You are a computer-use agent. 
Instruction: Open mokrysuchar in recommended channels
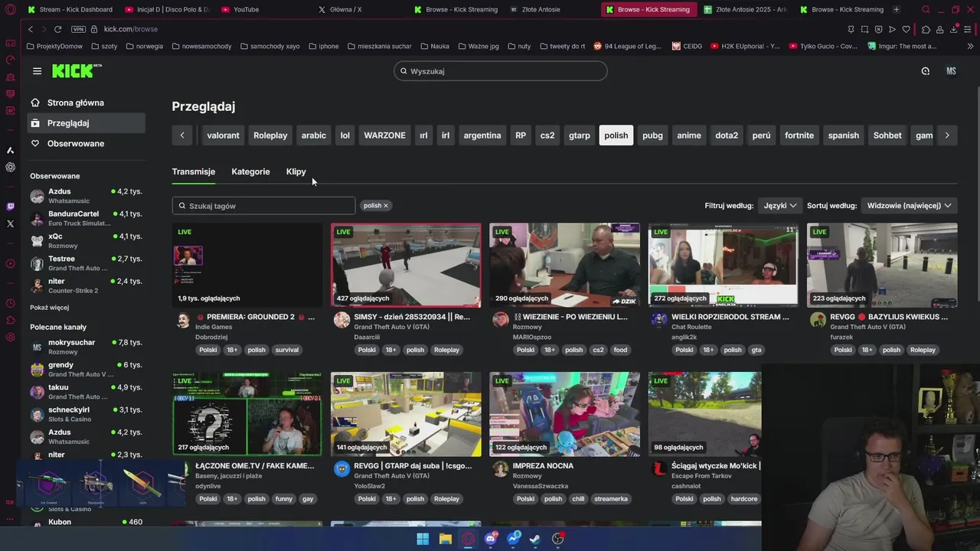pyautogui.click(x=86, y=347)
